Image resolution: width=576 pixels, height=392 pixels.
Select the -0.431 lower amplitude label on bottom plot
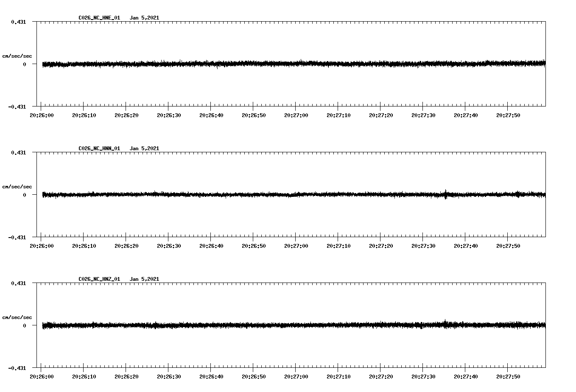(x=17, y=369)
